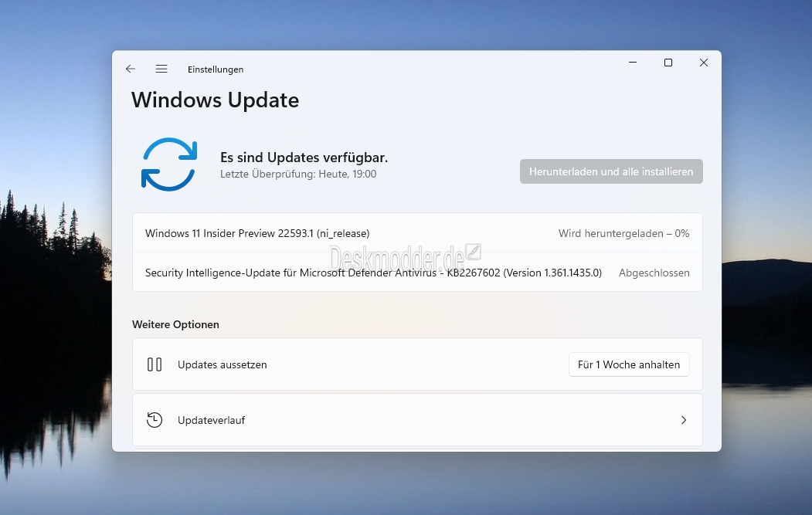812x515 pixels.
Task: Click the Einstellungen window title
Action: point(216,69)
